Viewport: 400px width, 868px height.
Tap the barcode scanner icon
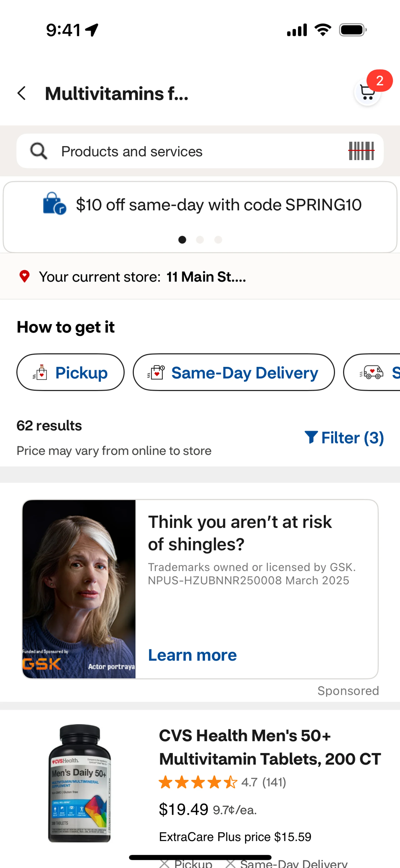pyautogui.click(x=361, y=151)
